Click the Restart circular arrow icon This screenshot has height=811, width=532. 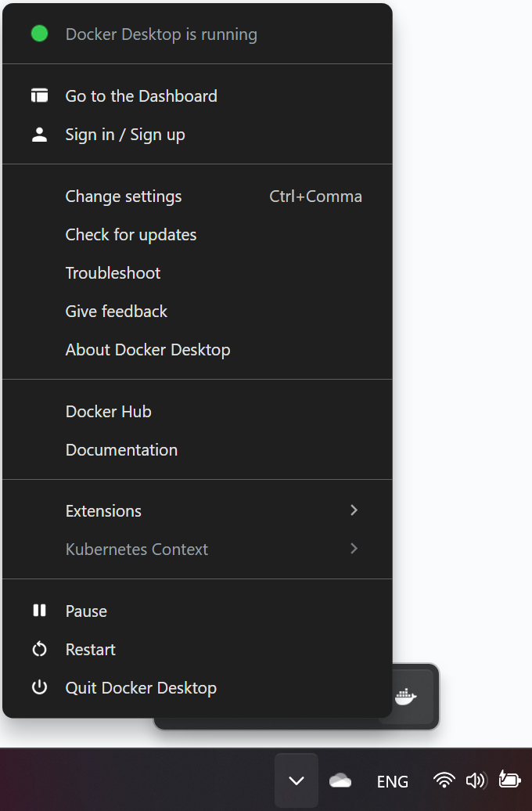point(39,650)
